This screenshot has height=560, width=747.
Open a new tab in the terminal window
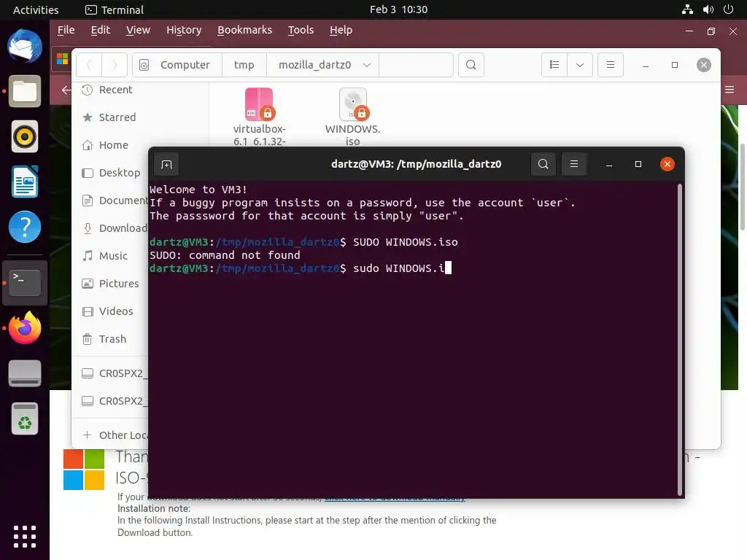166,164
